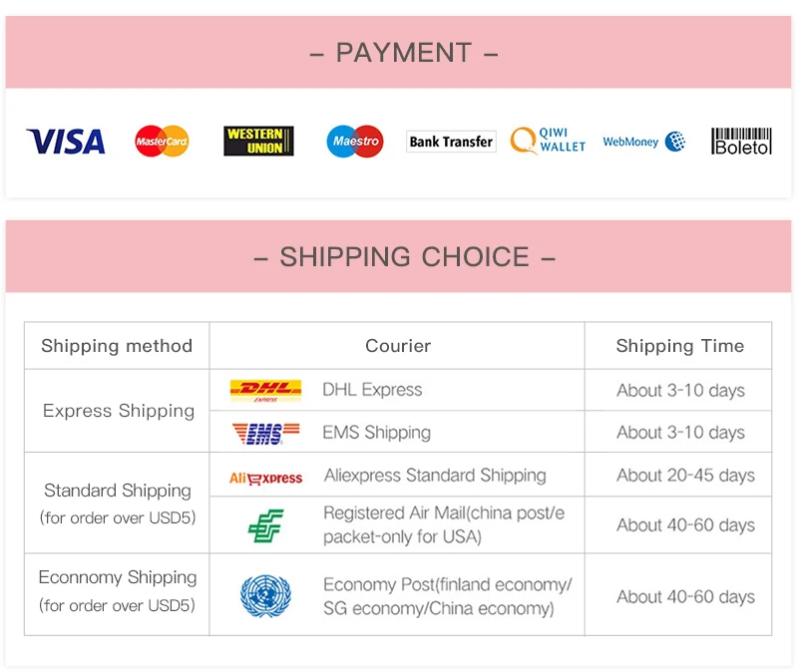Select the Boleto barcode logo
The image size is (798, 672).
[741, 141]
